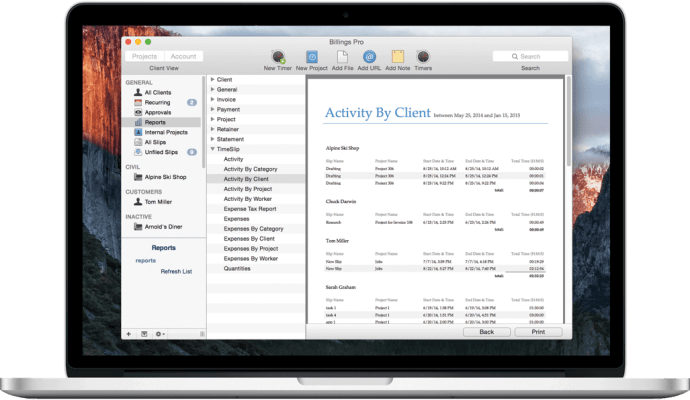The image size is (690, 400).
Task: Open Internal Projects icon
Action: (138, 132)
